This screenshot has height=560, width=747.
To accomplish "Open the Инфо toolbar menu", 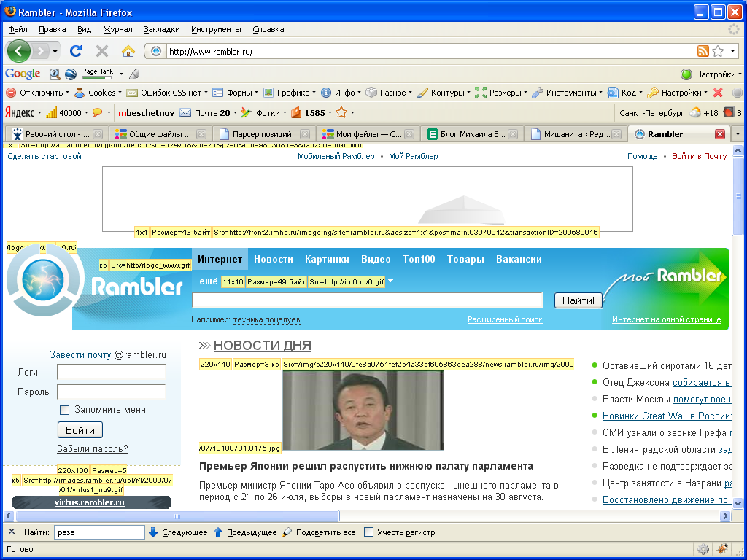I will pos(340,93).
